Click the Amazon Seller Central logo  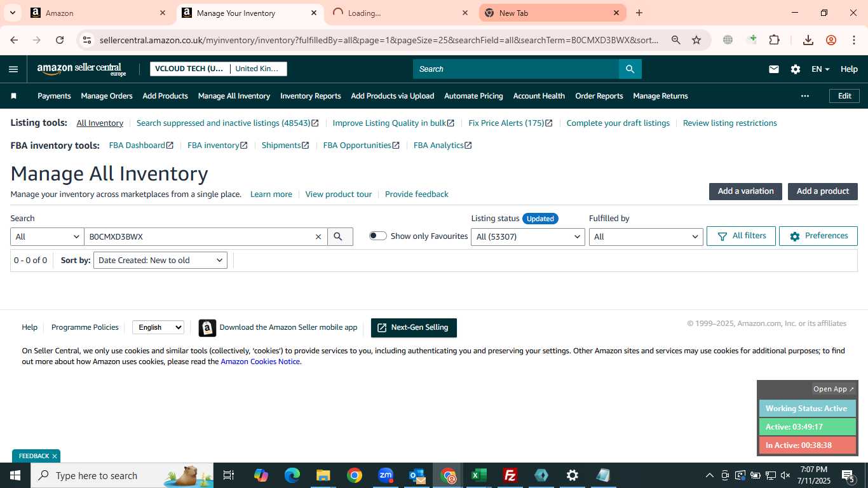pyautogui.click(x=81, y=69)
